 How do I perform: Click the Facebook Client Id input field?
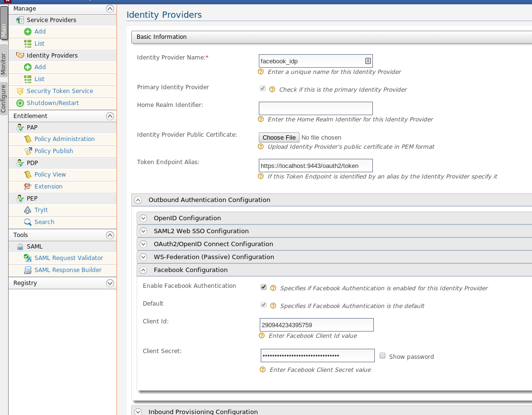pyautogui.click(x=316, y=325)
